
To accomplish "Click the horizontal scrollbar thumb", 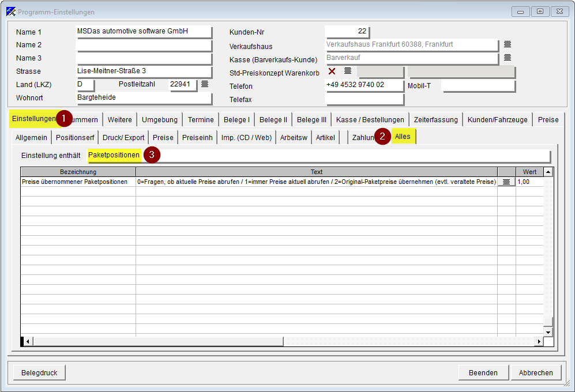I will 157,341.
